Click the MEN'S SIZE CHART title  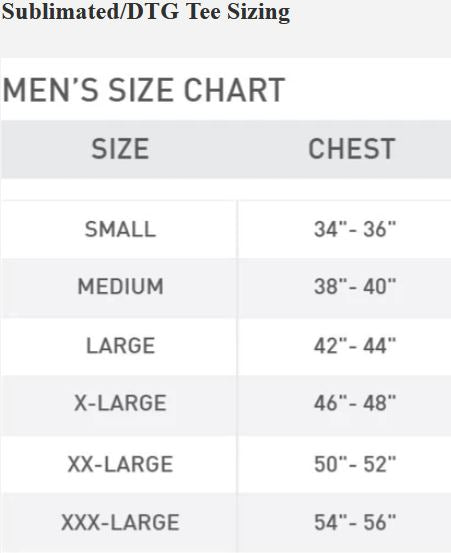(144, 90)
